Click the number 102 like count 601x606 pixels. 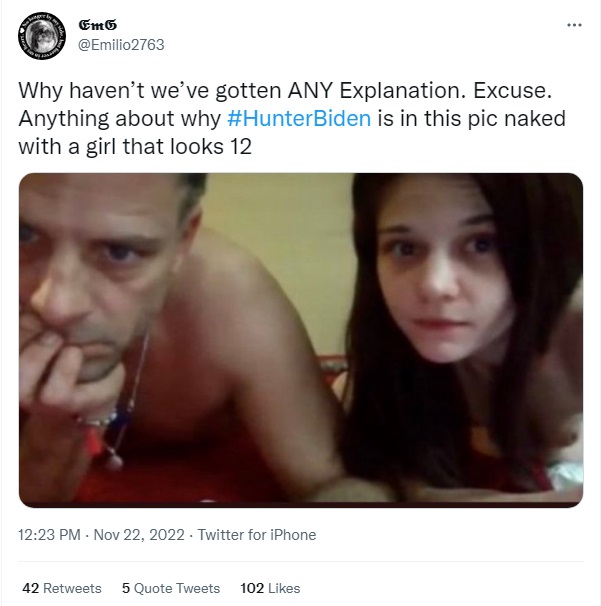(252, 588)
